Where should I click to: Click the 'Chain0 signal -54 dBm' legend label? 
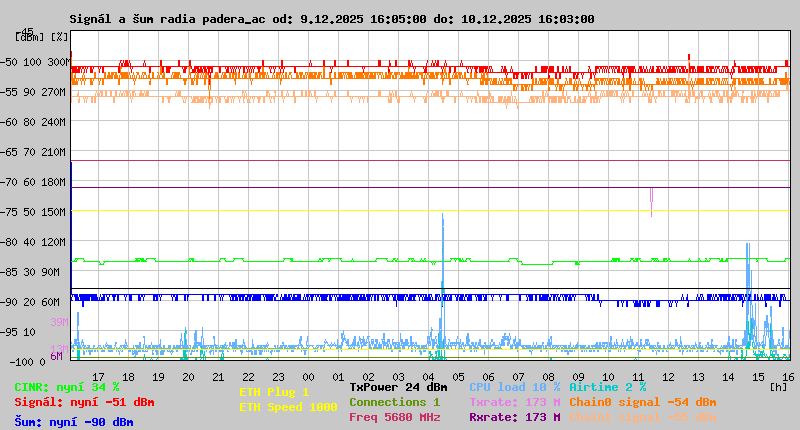[x=643, y=402]
